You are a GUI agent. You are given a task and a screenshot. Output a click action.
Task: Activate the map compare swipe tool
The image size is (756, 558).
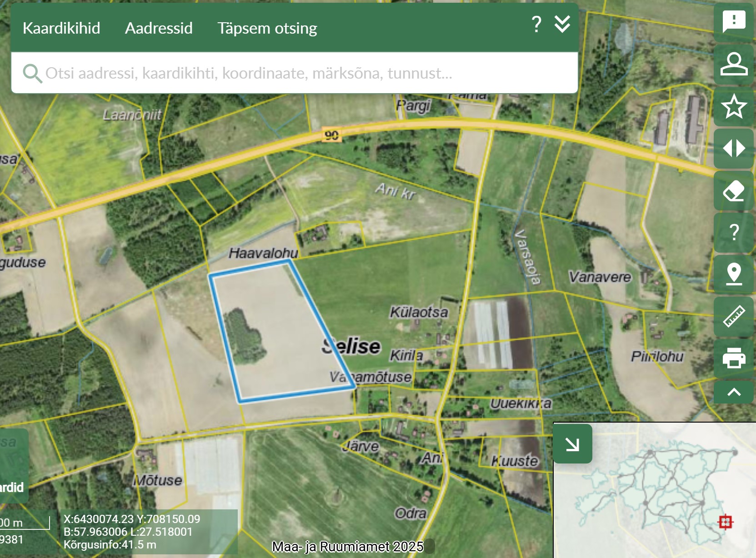tap(733, 149)
